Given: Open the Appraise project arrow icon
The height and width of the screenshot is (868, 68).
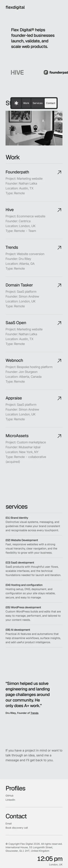Looking at the screenshot, I should (x=59, y=398).
